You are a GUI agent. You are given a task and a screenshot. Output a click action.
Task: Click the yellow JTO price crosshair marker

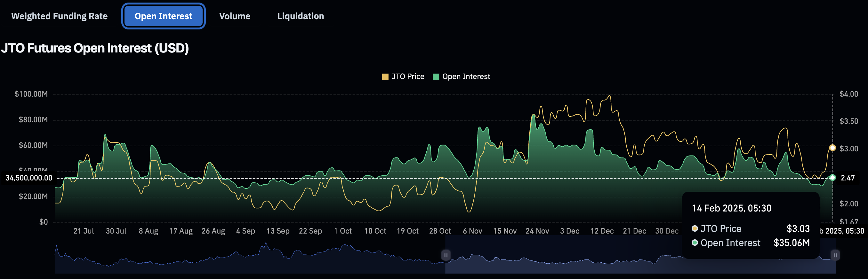(832, 147)
